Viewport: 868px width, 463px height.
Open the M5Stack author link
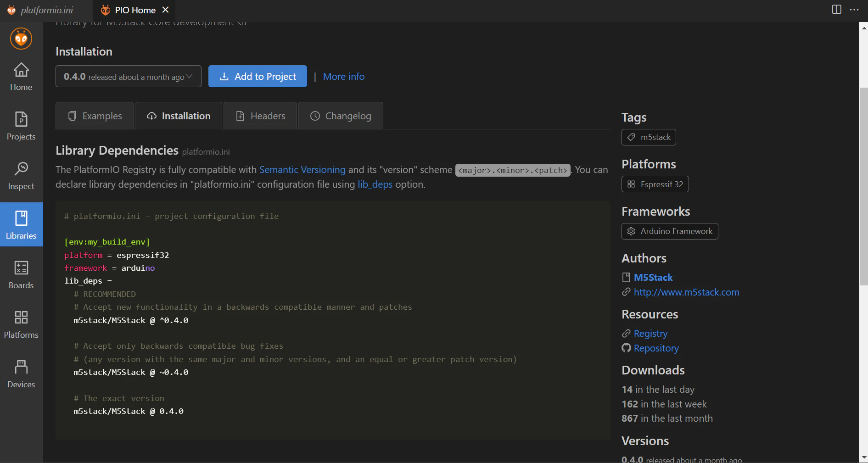coord(653,278)
